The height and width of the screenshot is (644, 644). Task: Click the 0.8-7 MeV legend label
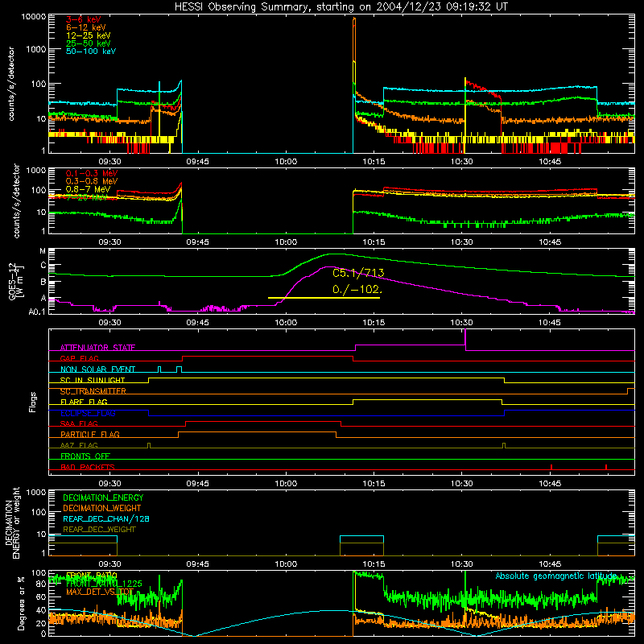tap(88, 189)
